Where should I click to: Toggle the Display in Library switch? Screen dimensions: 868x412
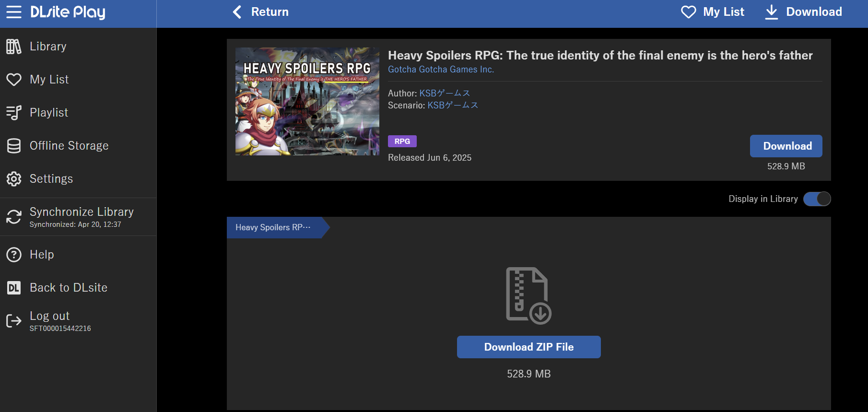[x=817, y=199]
